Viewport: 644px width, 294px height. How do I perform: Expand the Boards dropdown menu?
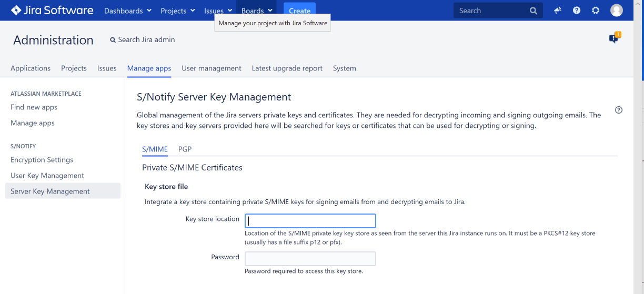click(x=257, y=11)
